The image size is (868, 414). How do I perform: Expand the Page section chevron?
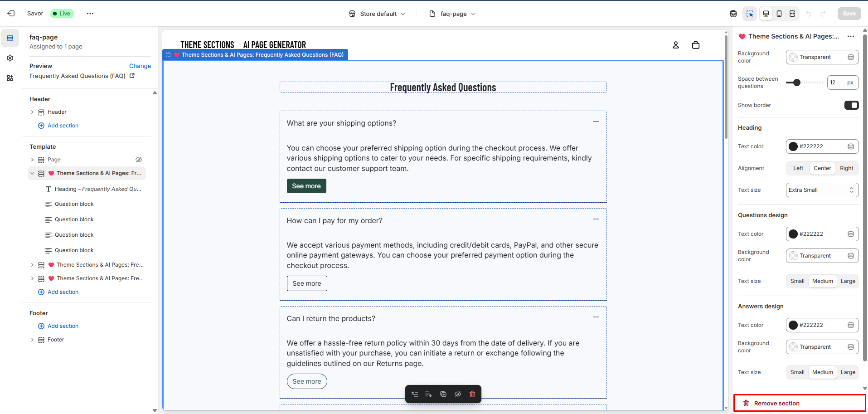click(32, 160)
